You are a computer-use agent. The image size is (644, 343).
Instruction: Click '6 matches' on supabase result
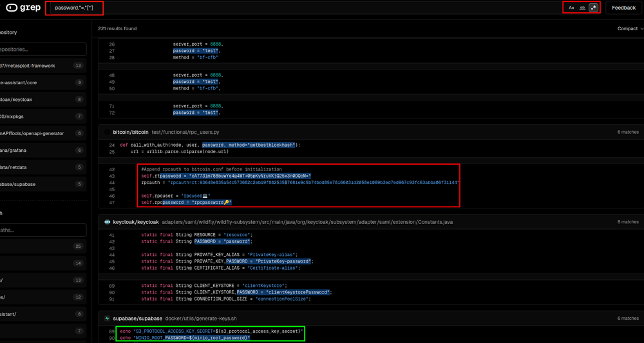[x=628, y=319]
